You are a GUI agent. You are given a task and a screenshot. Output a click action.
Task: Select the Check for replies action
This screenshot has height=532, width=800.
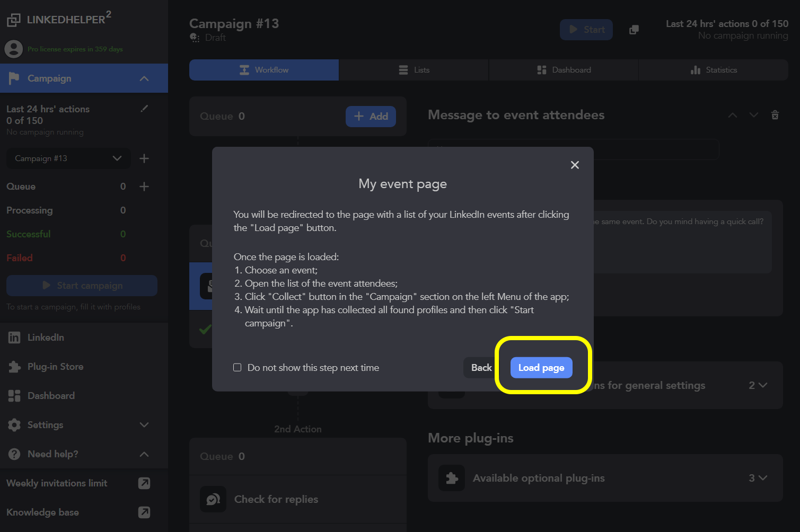coord(298,499)
